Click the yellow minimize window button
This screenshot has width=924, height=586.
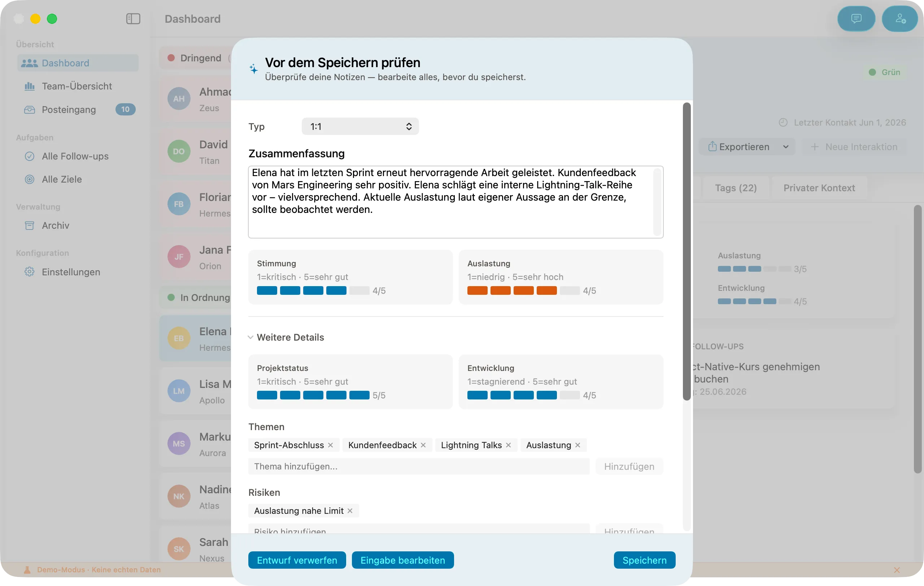pyautogui.click(x=35, y=19)
